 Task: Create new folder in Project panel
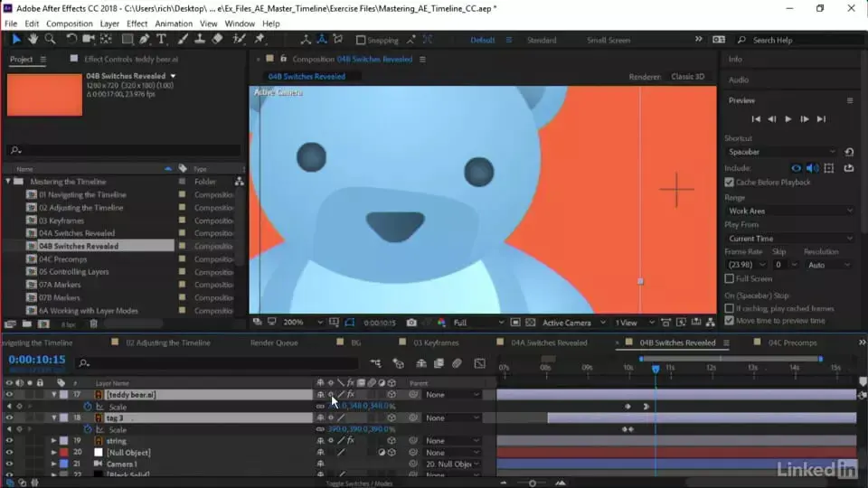point(26,324)
